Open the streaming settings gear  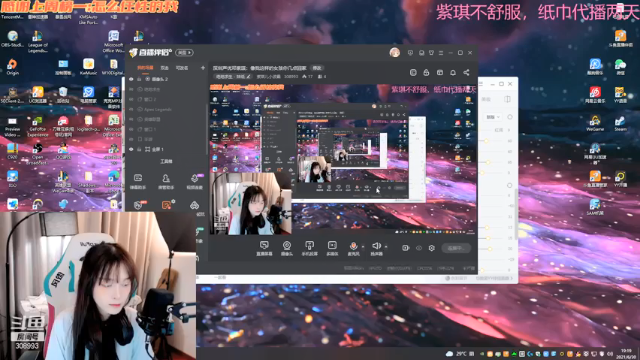pyautogui.click(x=431, y=248)
